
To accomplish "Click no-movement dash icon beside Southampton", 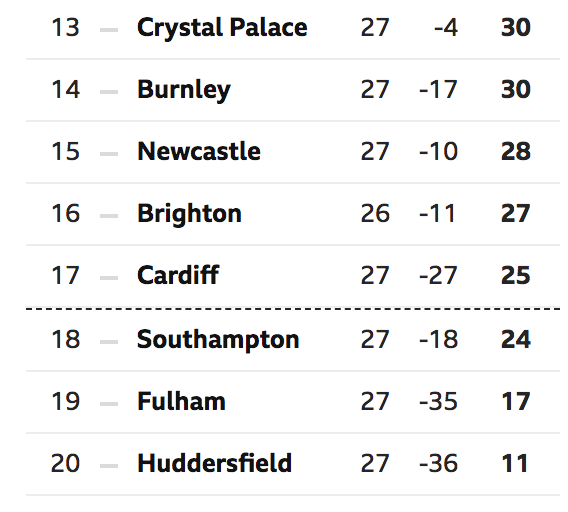I will 109,342.
